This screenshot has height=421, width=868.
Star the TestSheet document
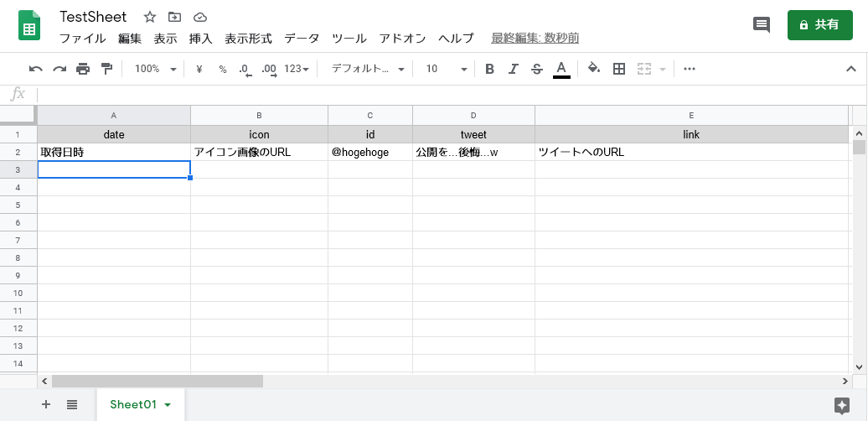tap(149, 17)
